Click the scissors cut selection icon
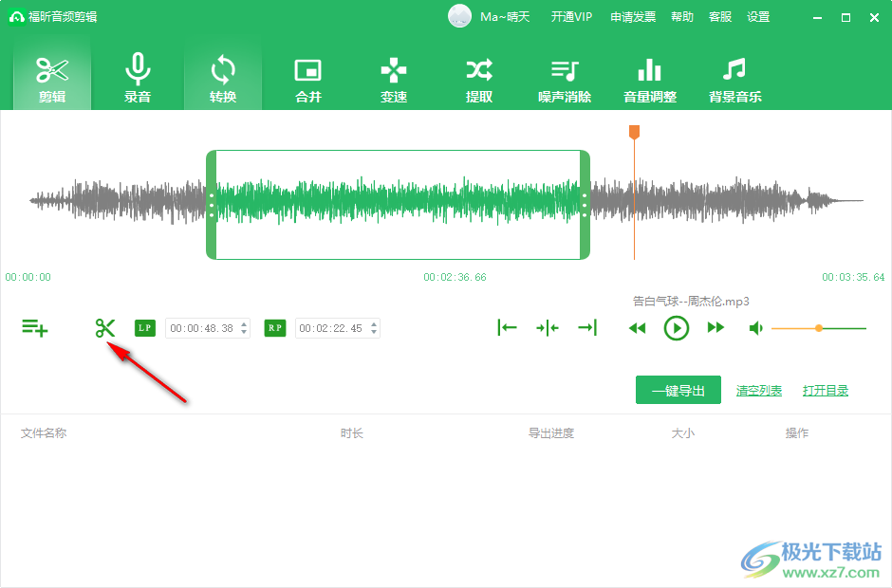 pos(105,328)
